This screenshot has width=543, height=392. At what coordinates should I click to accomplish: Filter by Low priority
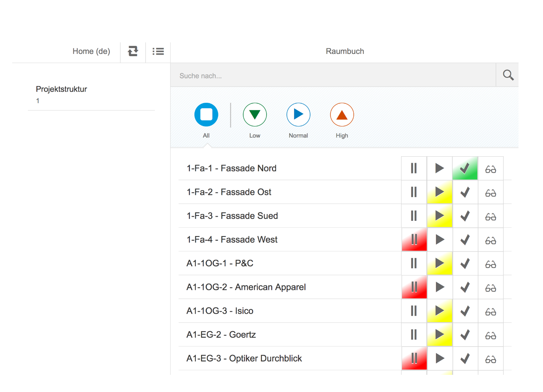tap(255, 115)
